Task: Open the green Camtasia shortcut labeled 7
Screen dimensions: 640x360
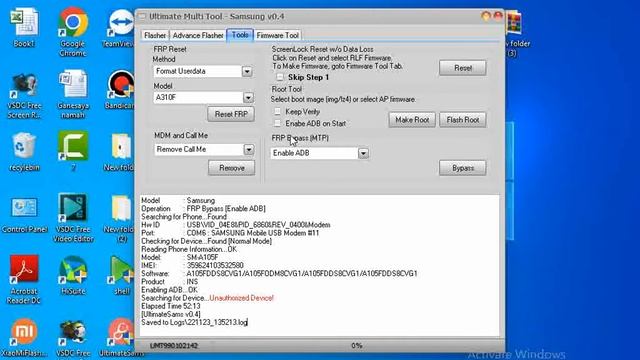Action: [73, 150]
